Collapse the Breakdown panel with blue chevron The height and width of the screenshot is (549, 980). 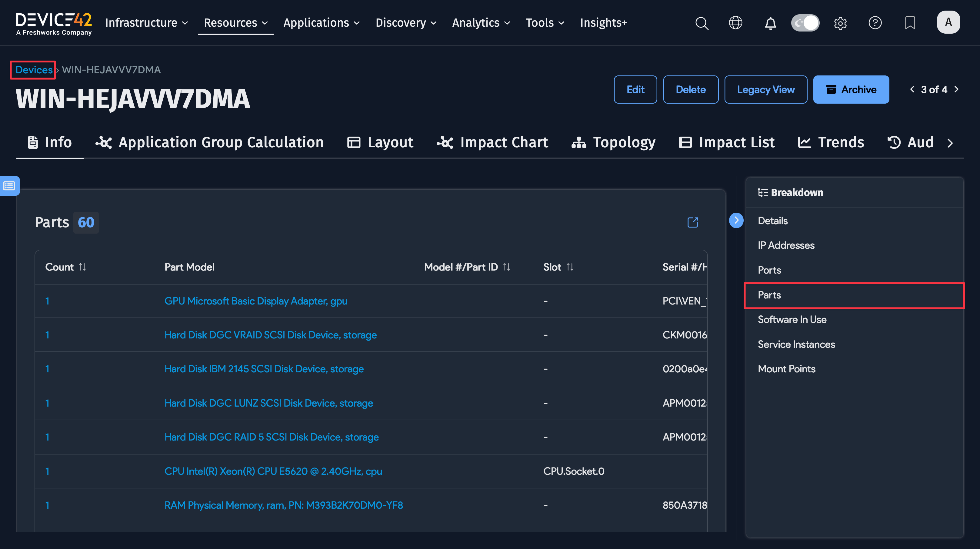736,220
